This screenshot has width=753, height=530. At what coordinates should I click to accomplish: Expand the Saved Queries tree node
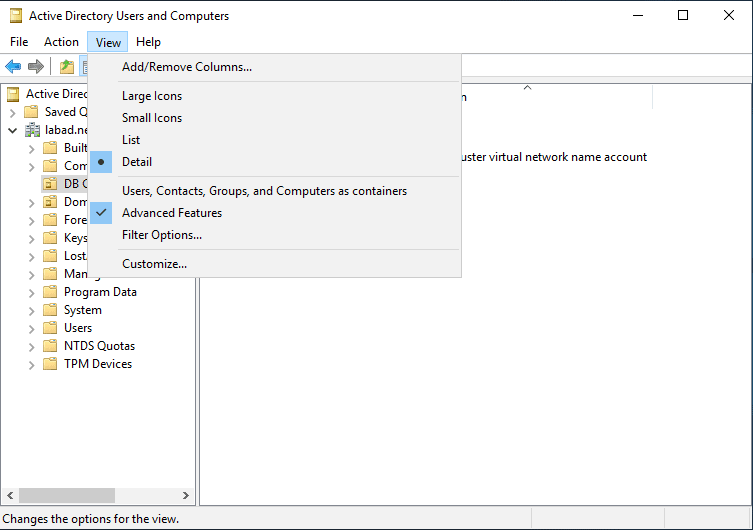(13, 112)
